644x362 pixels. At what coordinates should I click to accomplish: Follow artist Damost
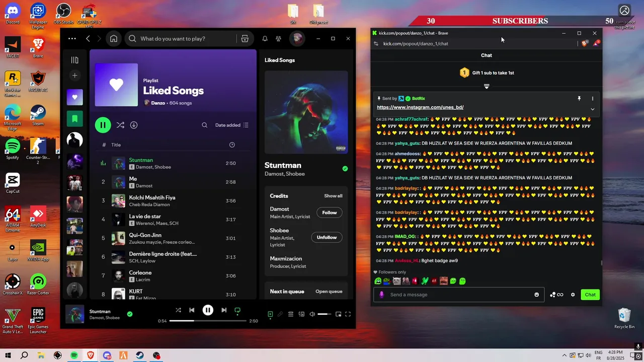(330, 213)
